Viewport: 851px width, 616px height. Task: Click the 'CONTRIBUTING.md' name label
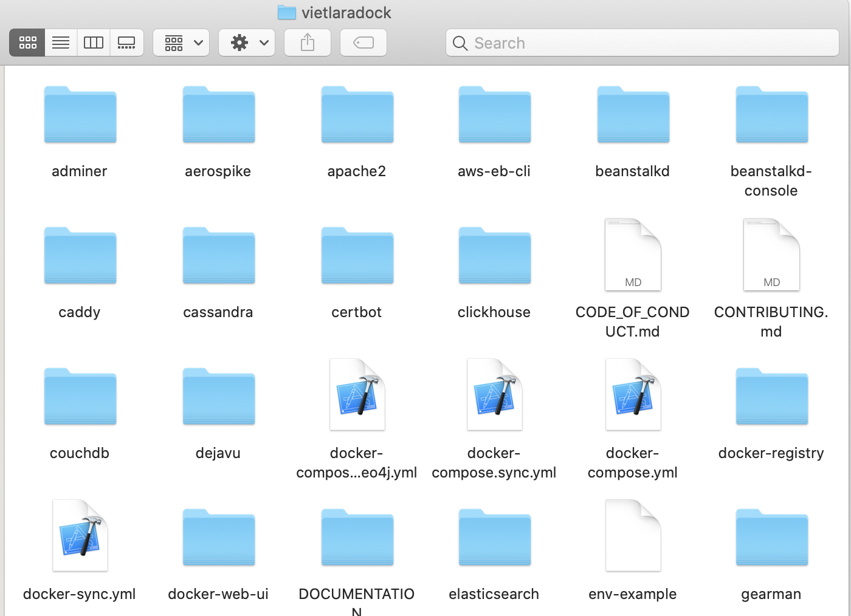point(771,322)
